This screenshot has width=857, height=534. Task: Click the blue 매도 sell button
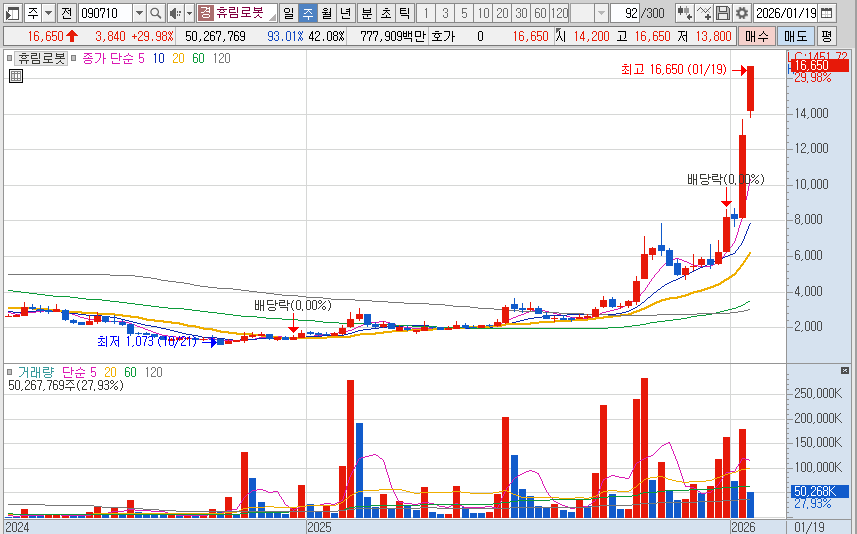[796, 36]
